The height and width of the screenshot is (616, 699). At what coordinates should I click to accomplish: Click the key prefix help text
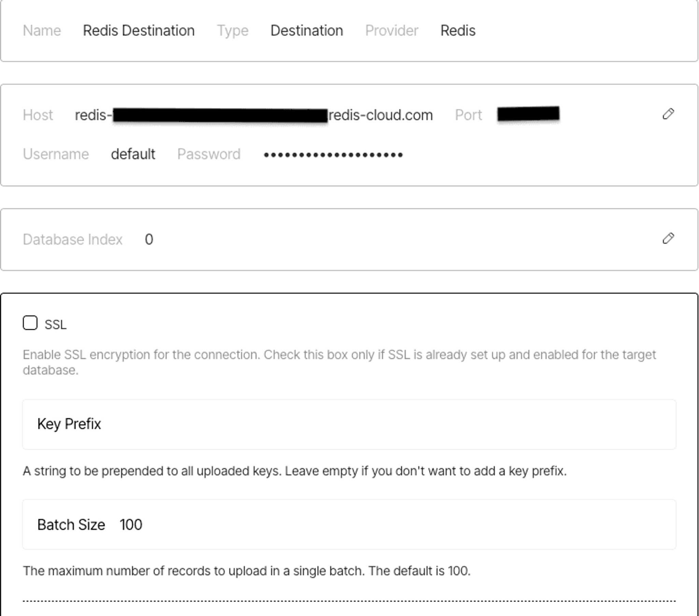coord(295,471)
